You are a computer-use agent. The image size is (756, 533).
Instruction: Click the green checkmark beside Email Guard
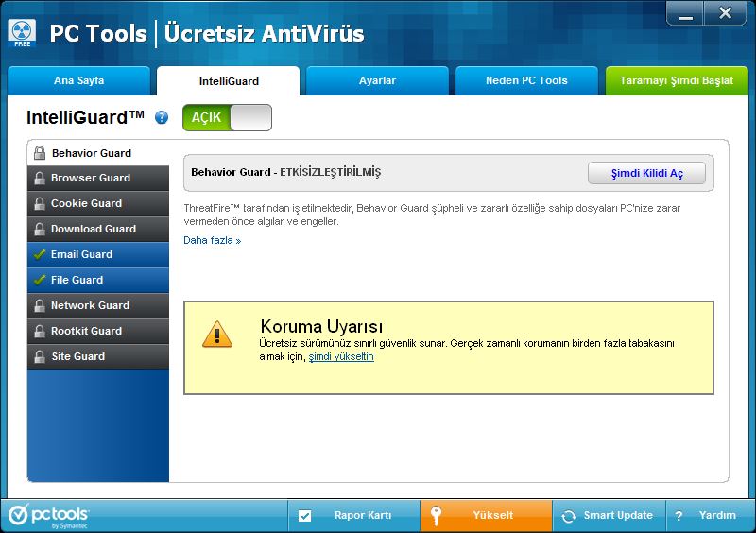click(40, 254)
